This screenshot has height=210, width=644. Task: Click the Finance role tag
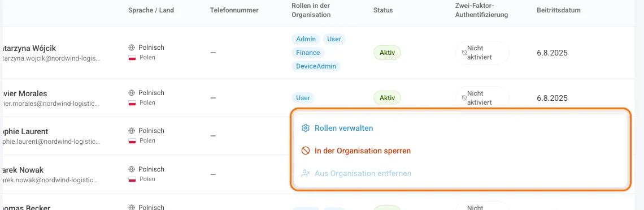pyautogui.click(x=308, y=53)
